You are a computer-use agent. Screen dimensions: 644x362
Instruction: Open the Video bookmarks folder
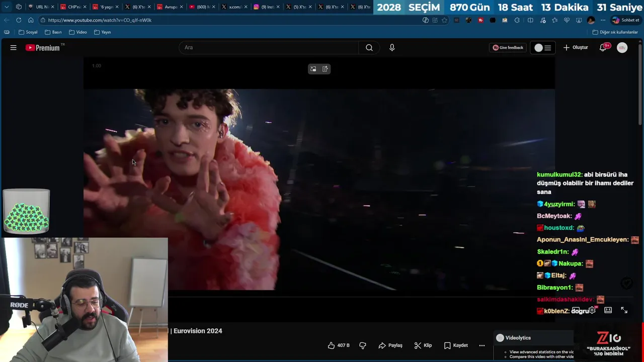tap(78, 32)
